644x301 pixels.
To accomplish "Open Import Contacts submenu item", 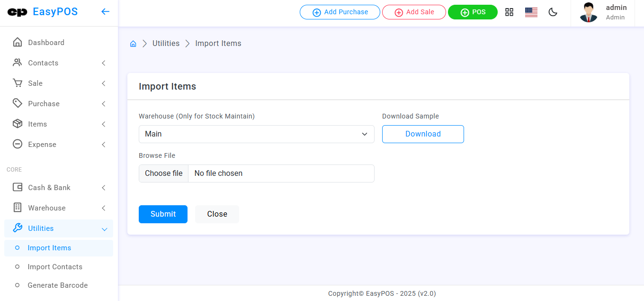I will click(x=55, y=267).
